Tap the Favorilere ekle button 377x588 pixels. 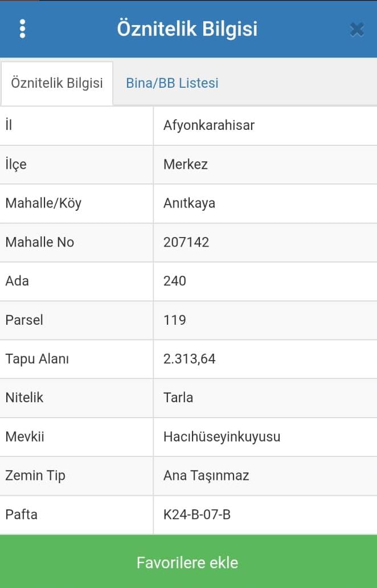click(x=188, y=562)
